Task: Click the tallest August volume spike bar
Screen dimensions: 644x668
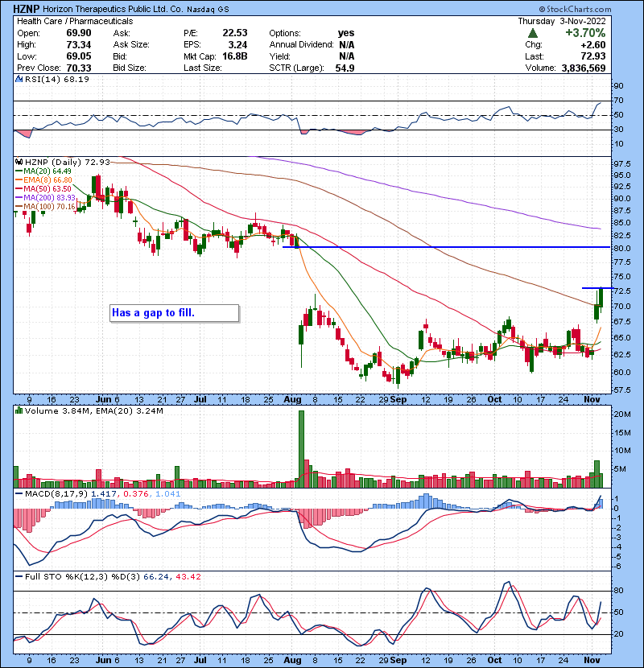Action: click(x=301, y=449)
